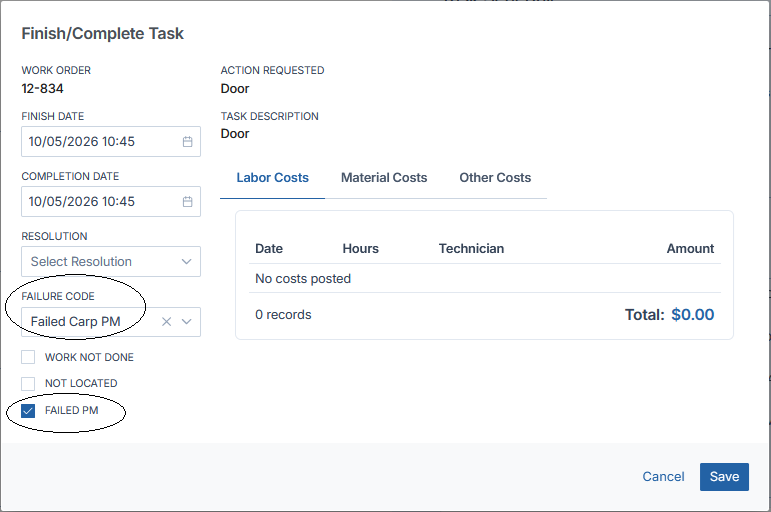This screenshot has height=512, width=771.
Task: Check the Work Not Done checkbox
Action: tap(28, 357)
